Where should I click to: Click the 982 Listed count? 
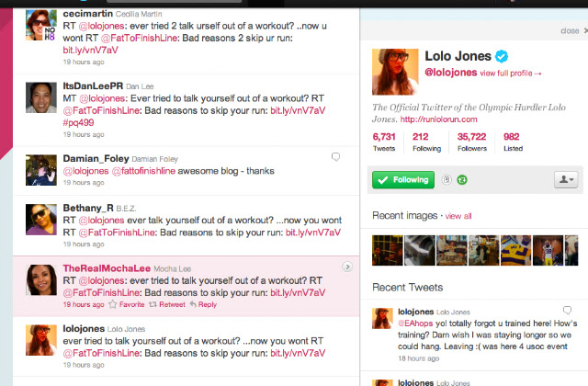coord(513,142)
